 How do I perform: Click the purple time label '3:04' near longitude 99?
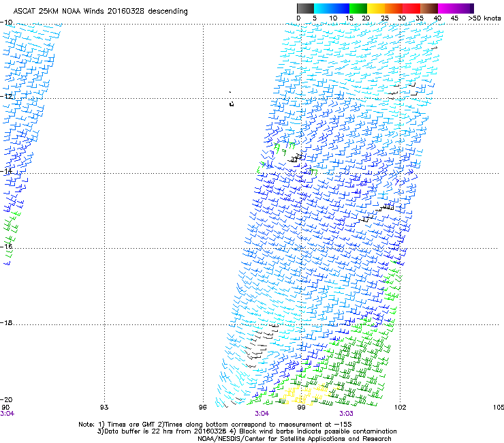pyautogui.click(x=262, y=414)
